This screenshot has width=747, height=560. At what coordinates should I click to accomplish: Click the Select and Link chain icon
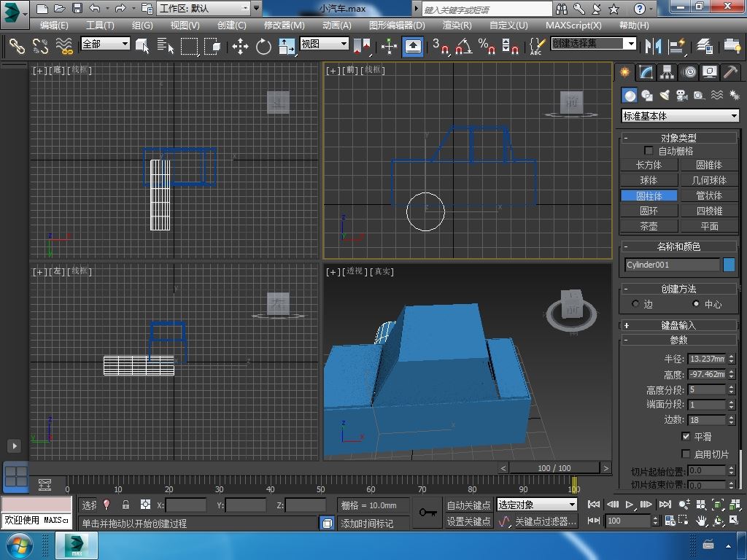point(16,47)
